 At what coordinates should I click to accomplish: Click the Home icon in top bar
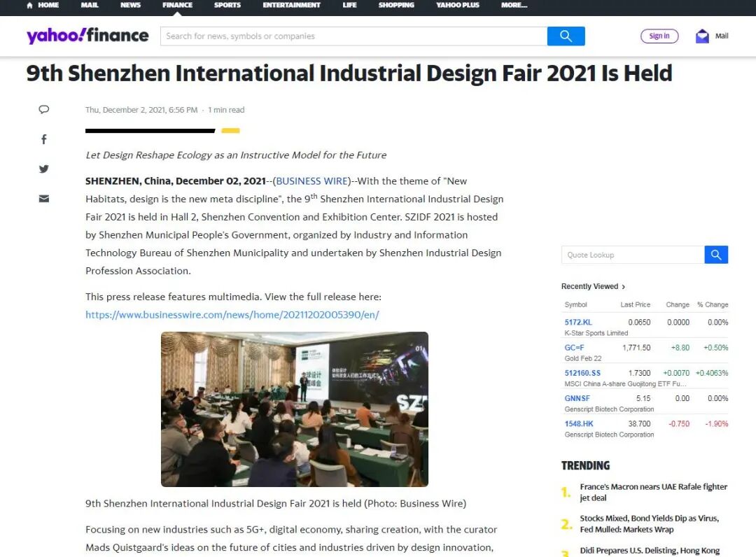(30, 6)
